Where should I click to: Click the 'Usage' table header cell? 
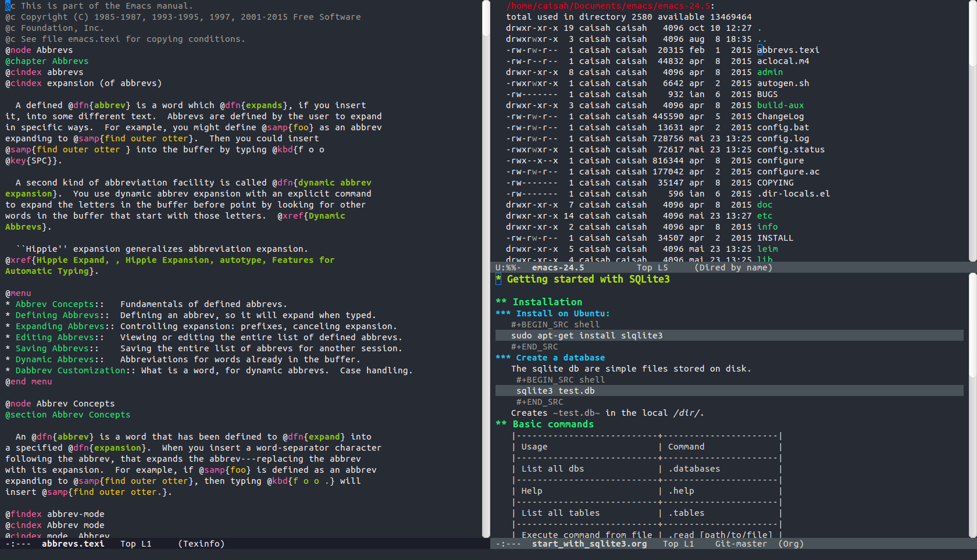click(x=534, y=447)
